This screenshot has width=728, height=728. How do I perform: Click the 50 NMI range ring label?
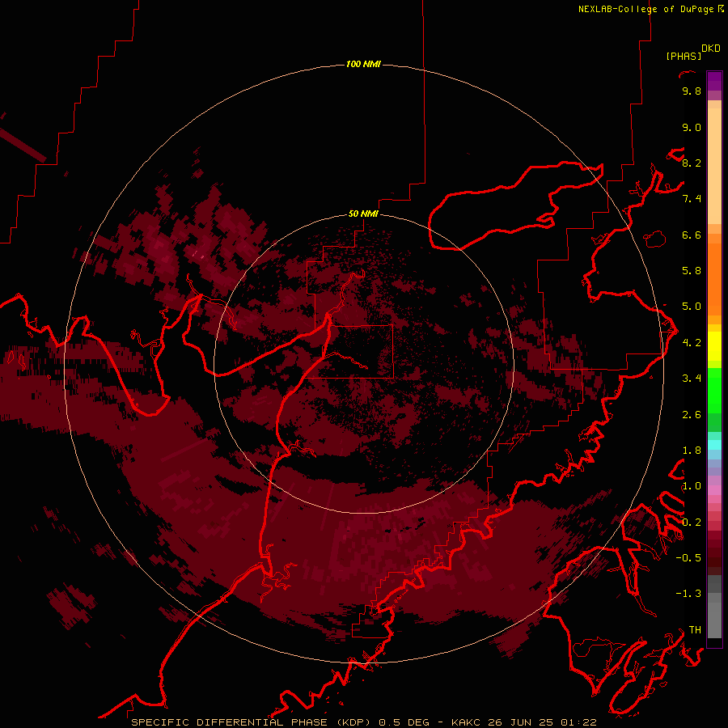[x=363, y=214]
